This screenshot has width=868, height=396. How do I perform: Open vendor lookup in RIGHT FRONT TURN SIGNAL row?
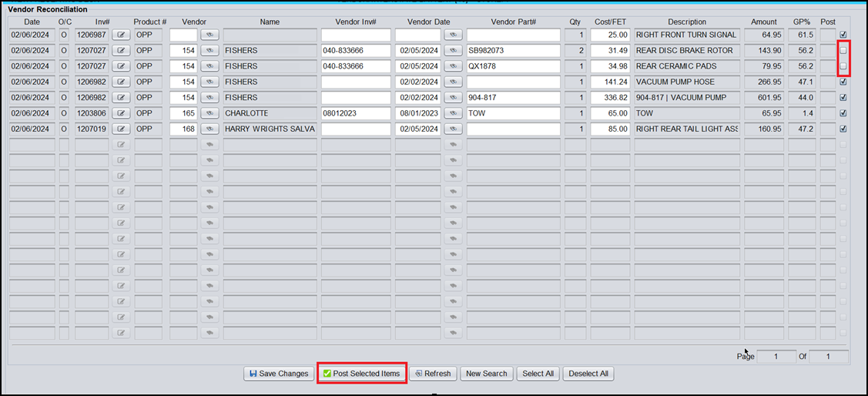coord(209,35)
